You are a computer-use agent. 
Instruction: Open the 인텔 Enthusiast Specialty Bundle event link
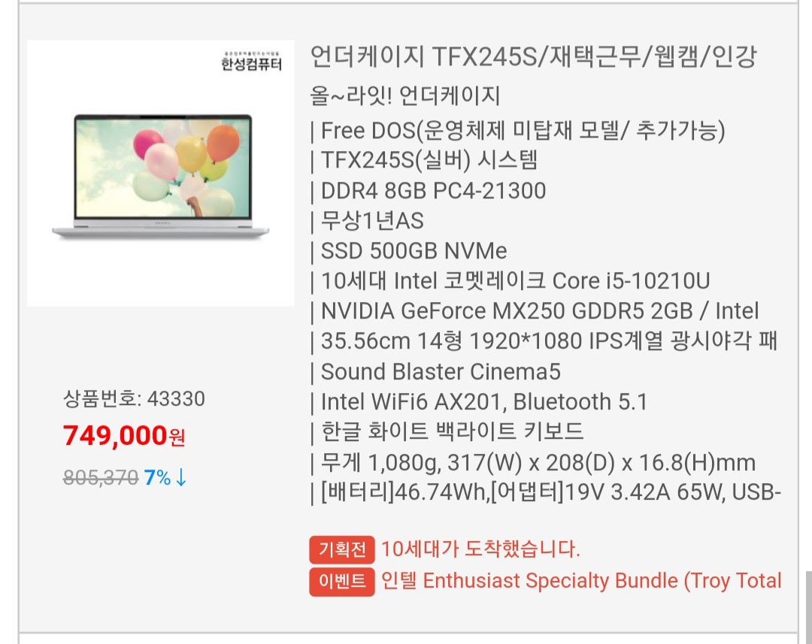(581, 581)
